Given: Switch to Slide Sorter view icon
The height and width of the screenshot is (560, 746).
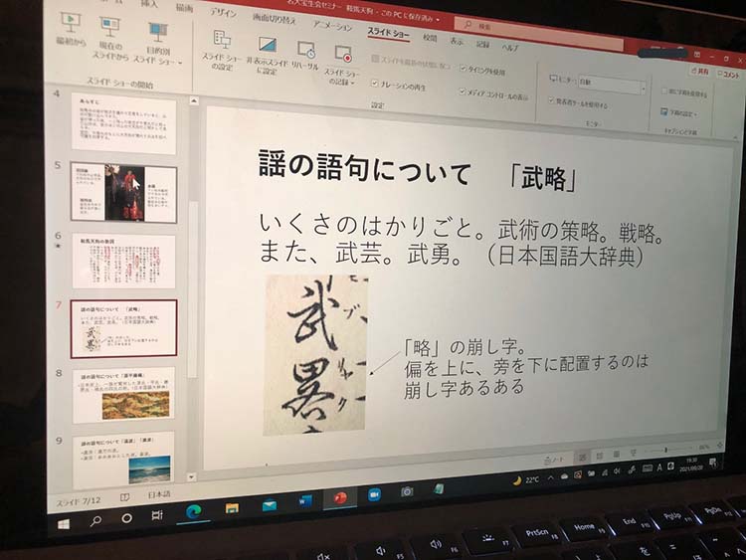Looking at the screenshot, I should 600,456.
